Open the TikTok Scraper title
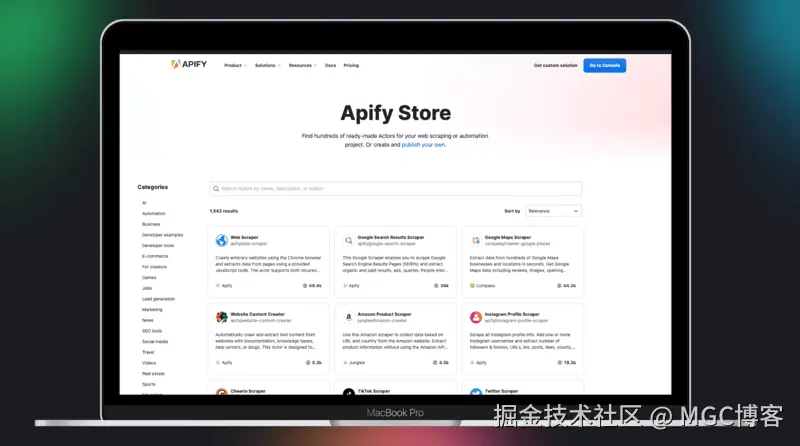 (373, 391)
